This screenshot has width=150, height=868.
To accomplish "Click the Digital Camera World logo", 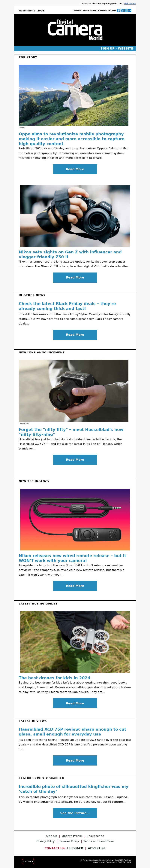I will 75,30.
